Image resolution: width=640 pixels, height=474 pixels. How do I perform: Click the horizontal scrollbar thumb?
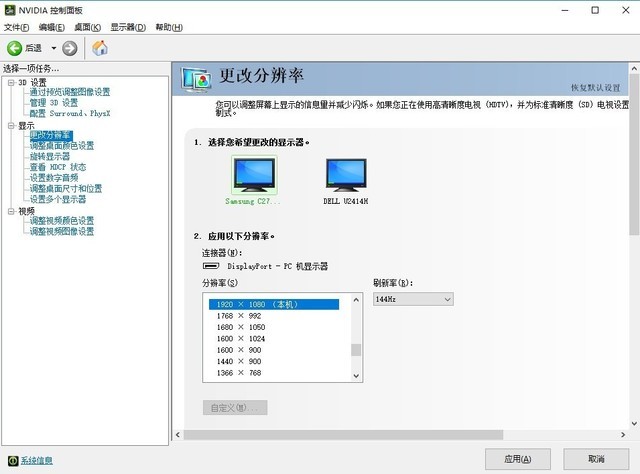tap(343, 435)
